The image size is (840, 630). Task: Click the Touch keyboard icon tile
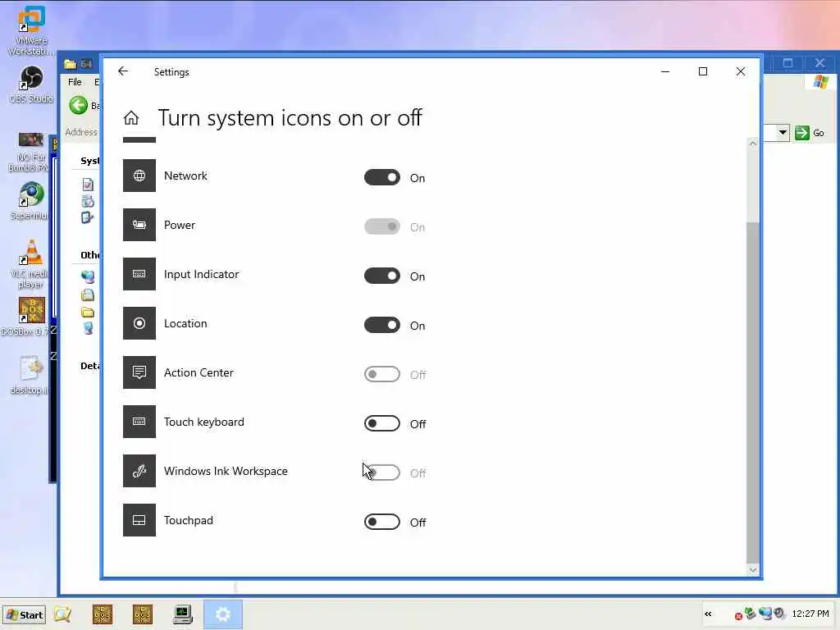[x=139, y=422]
